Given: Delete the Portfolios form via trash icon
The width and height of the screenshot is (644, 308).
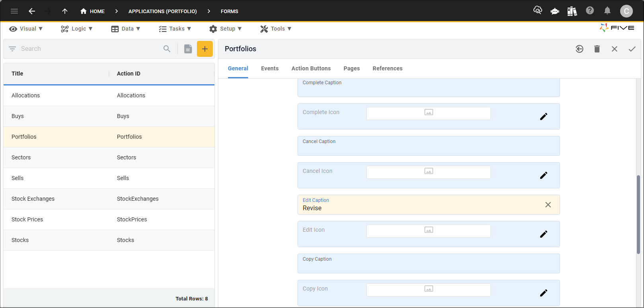Looking at the screenshot, I should coord(597,49).
